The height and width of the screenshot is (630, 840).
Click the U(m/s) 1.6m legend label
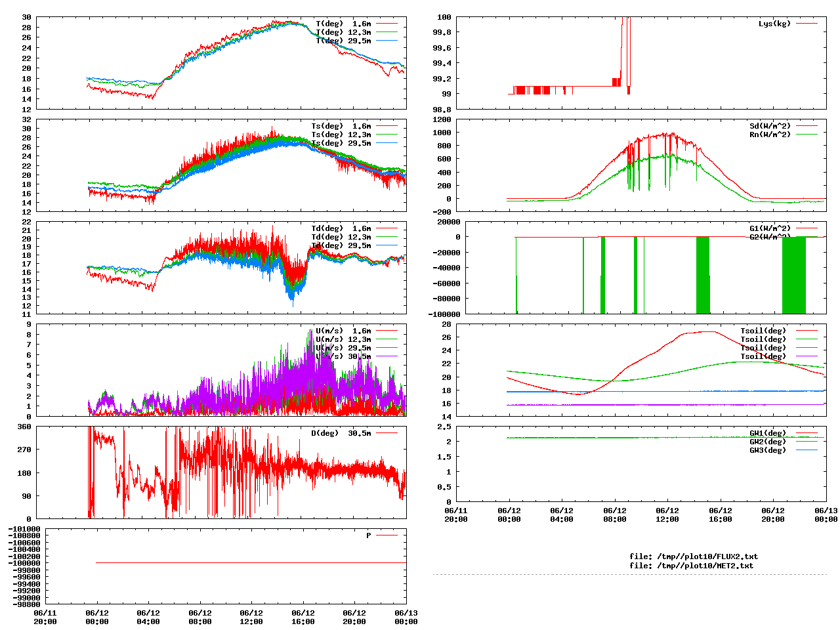coord(343,331)
